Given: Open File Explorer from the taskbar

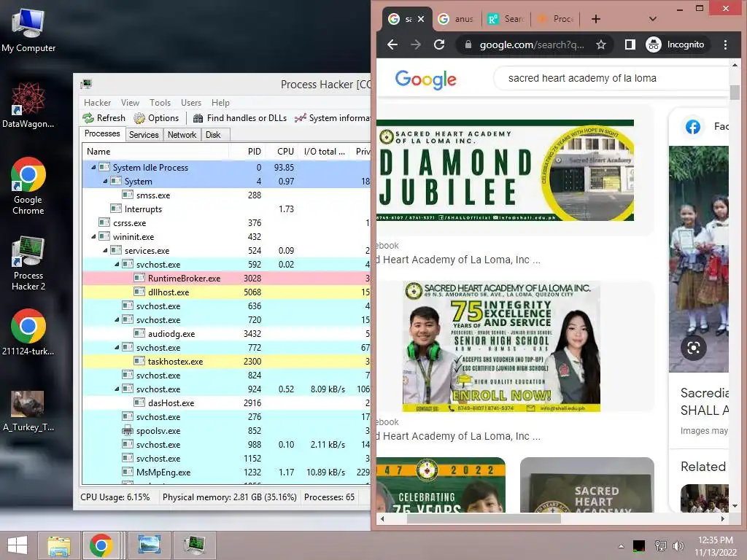Looking at the screenshot, I should (58, 545).
